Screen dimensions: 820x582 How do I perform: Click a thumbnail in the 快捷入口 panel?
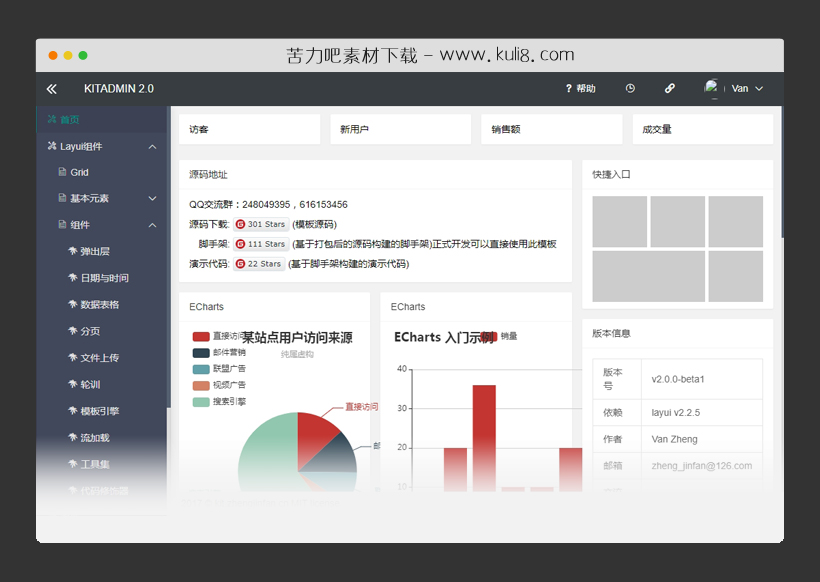pos(619,223)
